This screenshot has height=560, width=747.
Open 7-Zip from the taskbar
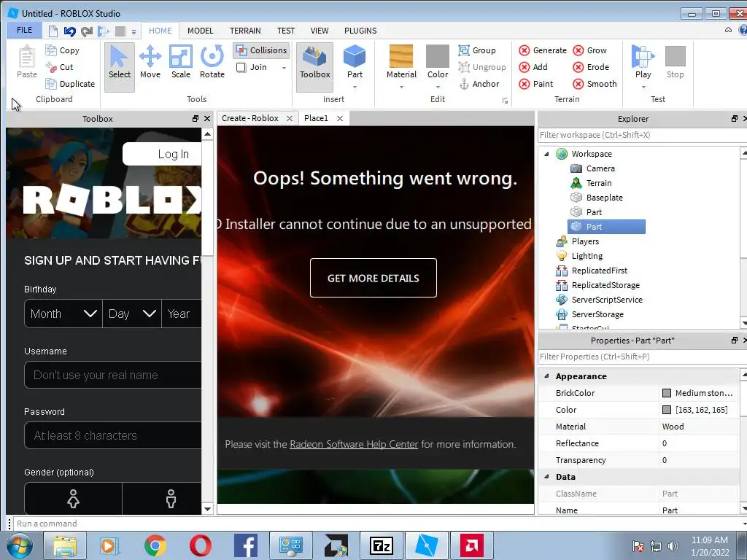tap(382, 545)
